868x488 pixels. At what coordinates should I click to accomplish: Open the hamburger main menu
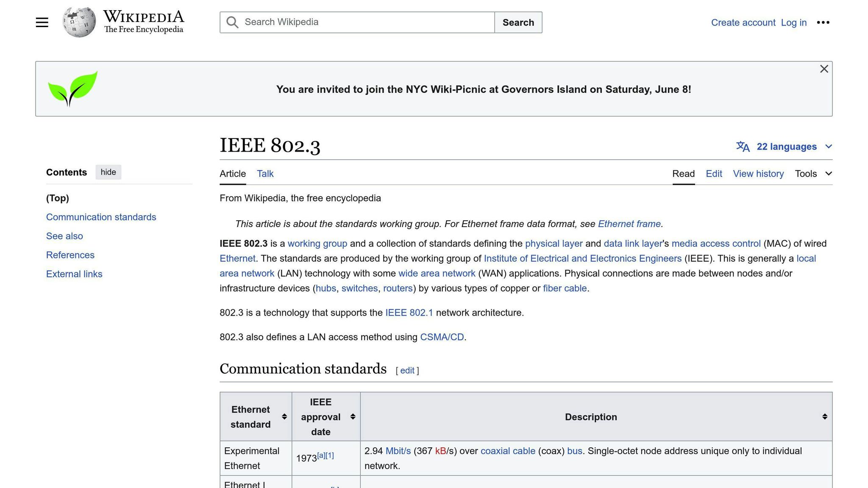(42, 22)
